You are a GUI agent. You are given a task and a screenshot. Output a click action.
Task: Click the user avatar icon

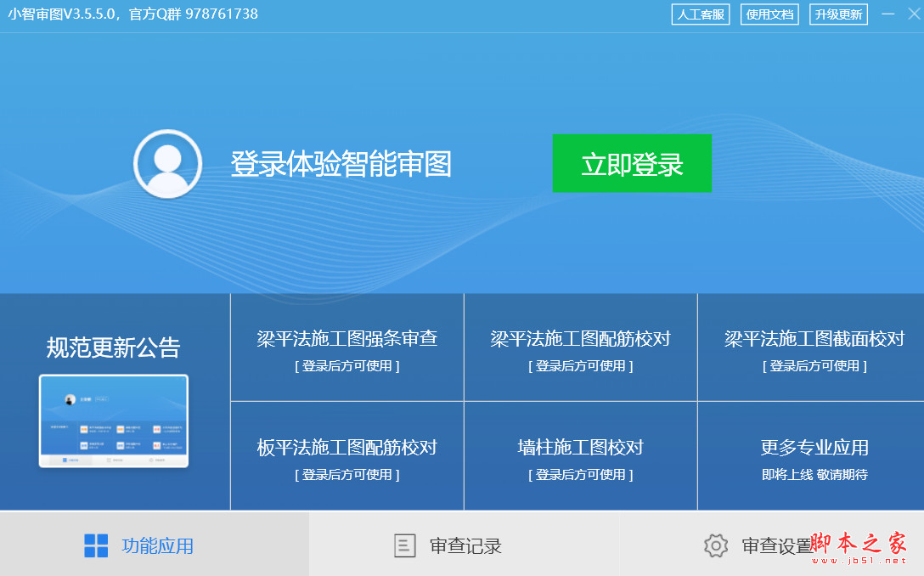[x=166, y=164]
